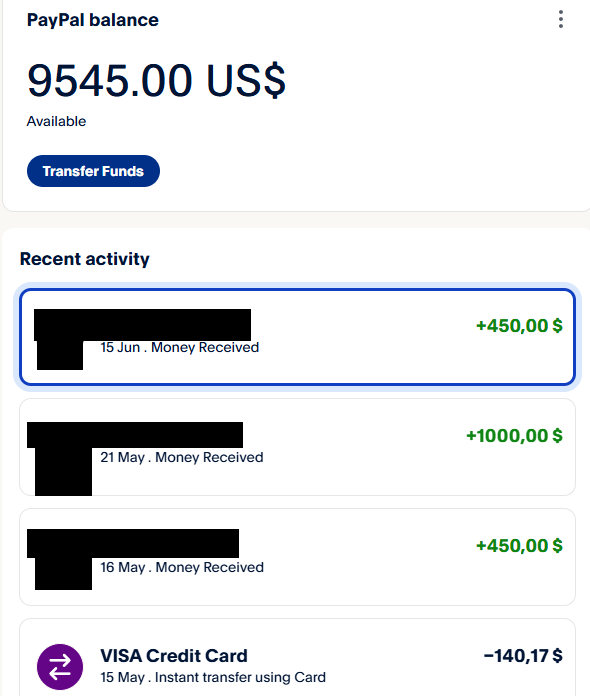Open the three-dot options menu
Image resolution: width=590 pixels, height=696 pixels.
pos(561,20)
